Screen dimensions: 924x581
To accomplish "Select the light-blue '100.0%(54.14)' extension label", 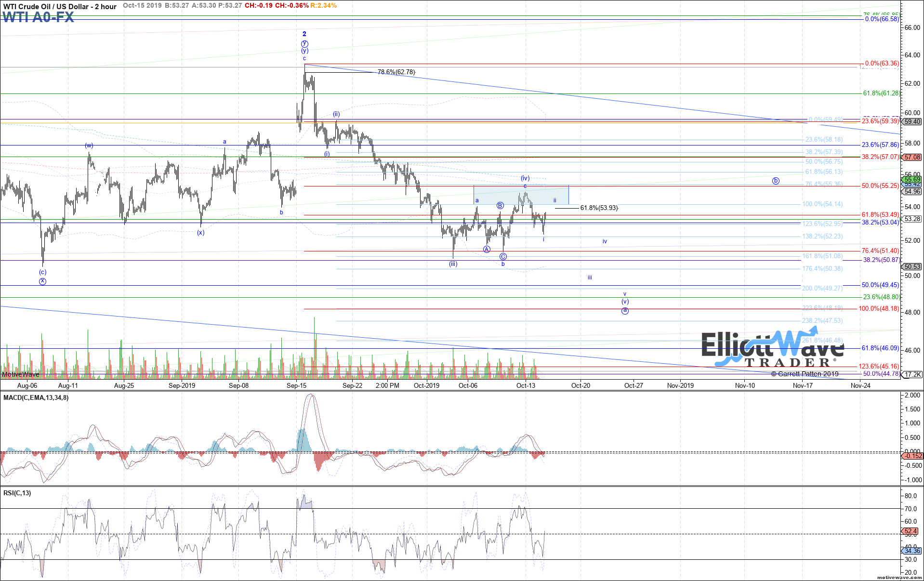I will [822, 204].
